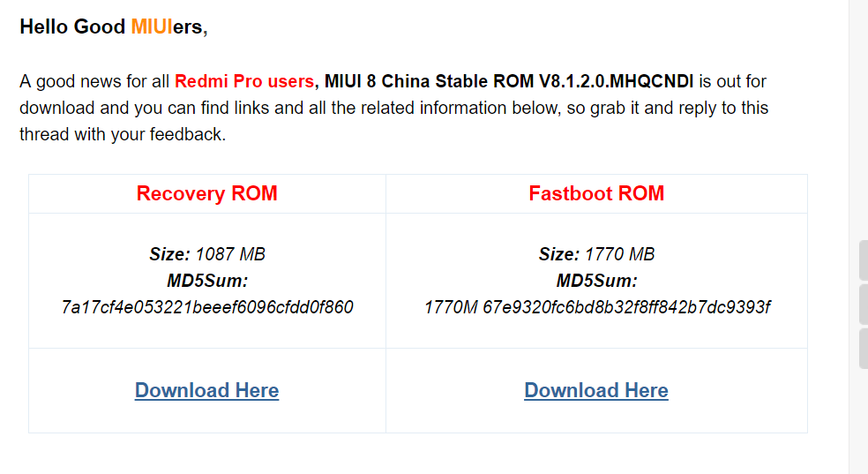868x474 pixels.
Task: Click the Recovery ROM size 1087 MB
Action: click(x=230, y=254)
